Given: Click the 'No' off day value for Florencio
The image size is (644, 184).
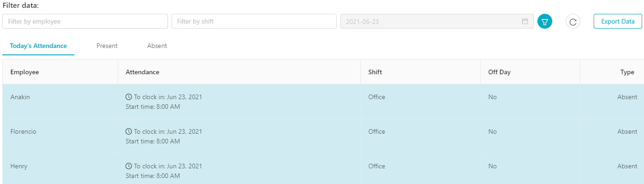Looking at the screenshot, I should click(x=492, y=132).
